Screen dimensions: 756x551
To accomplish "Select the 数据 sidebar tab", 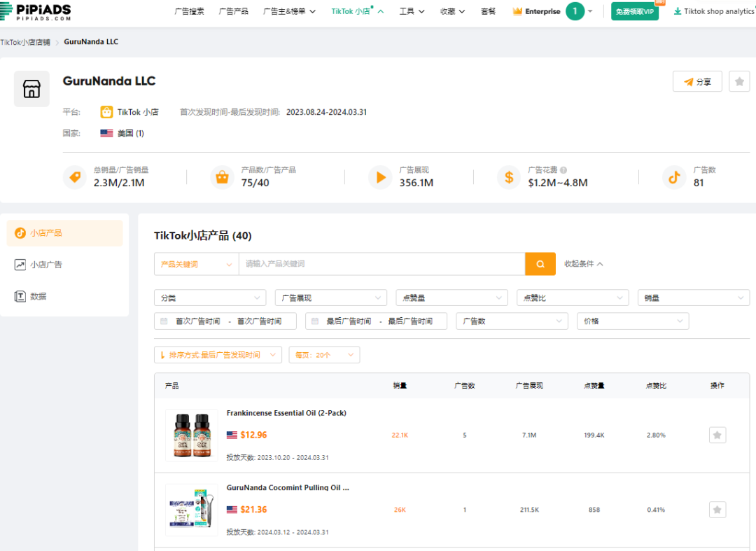I will 64,296.
